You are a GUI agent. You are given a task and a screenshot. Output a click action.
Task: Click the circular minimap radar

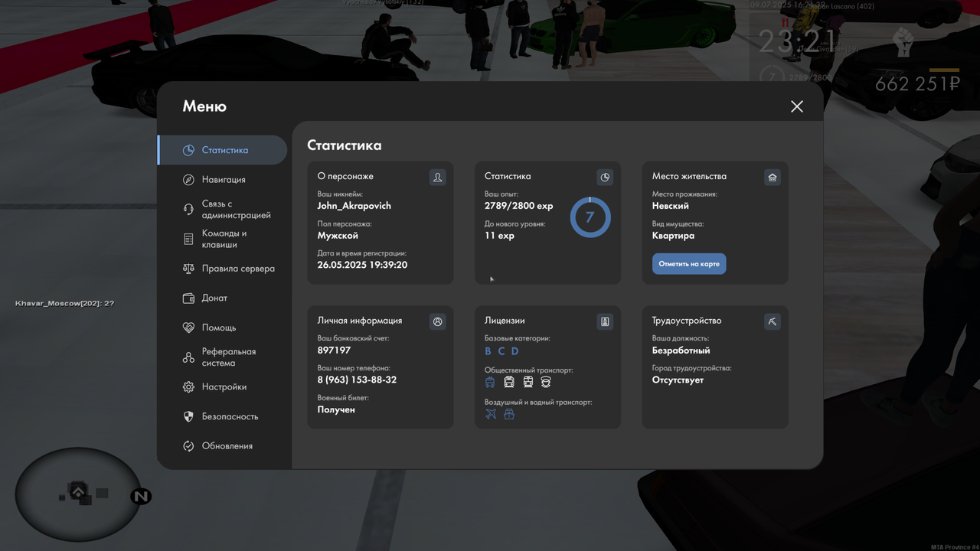click(x=78, y=494)
